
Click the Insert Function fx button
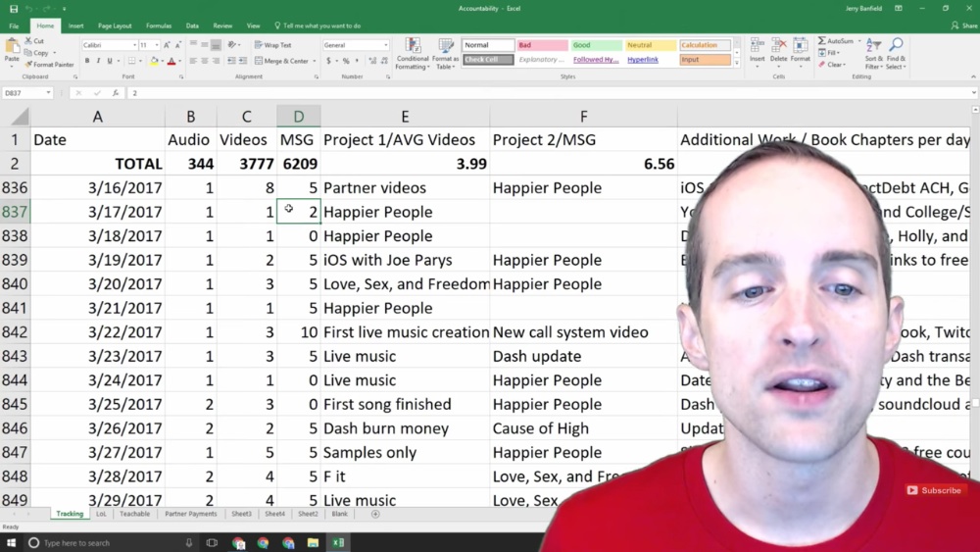point(116,92)
